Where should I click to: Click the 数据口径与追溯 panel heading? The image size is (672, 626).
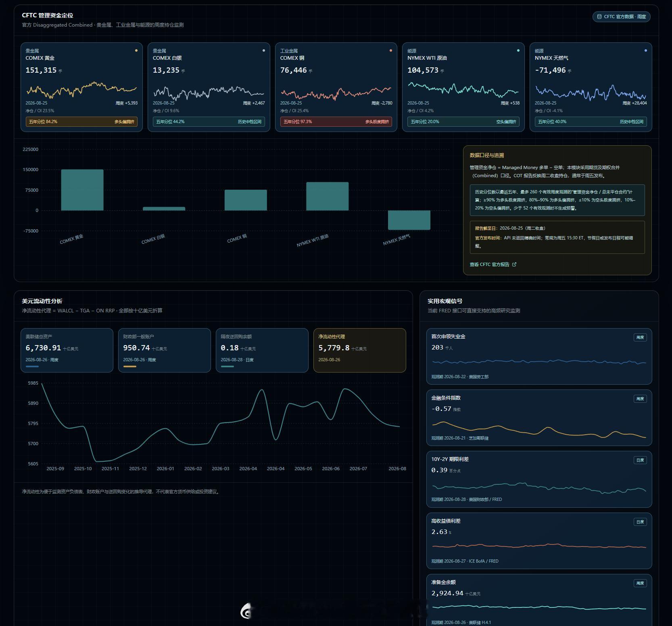pos(487,155)
